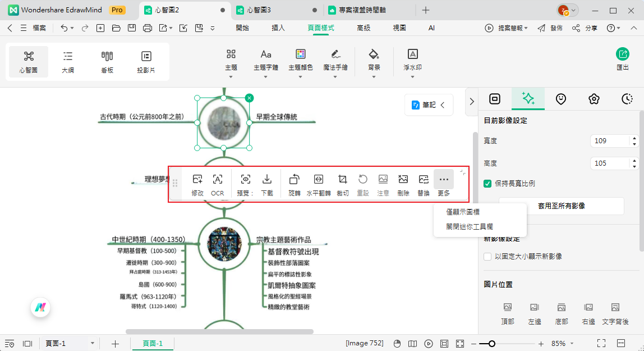Open 投影片 slideshow mode

click(x=146, y=61)
